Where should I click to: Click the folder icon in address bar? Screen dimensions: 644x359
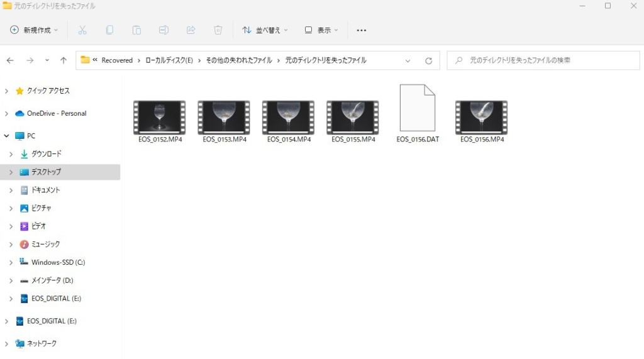tap(85, 60)
